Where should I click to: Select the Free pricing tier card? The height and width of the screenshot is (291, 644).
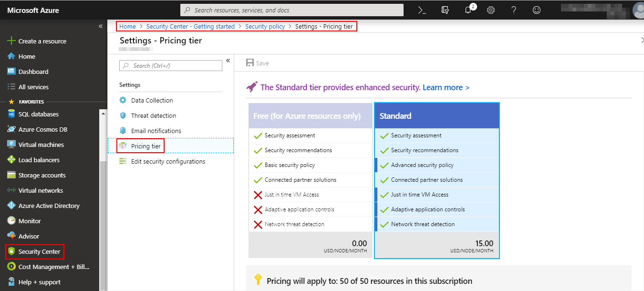[311, 181]
